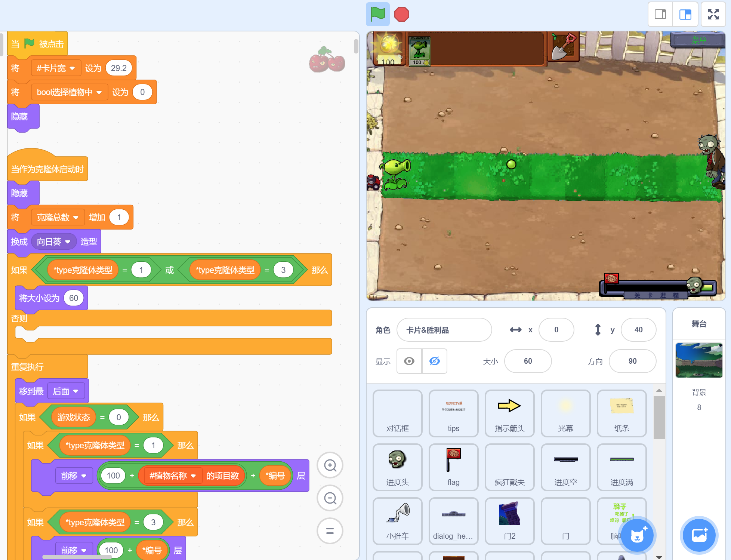
Task: Click the 舞台 stage panel header
Action: [x=699, y=324]
